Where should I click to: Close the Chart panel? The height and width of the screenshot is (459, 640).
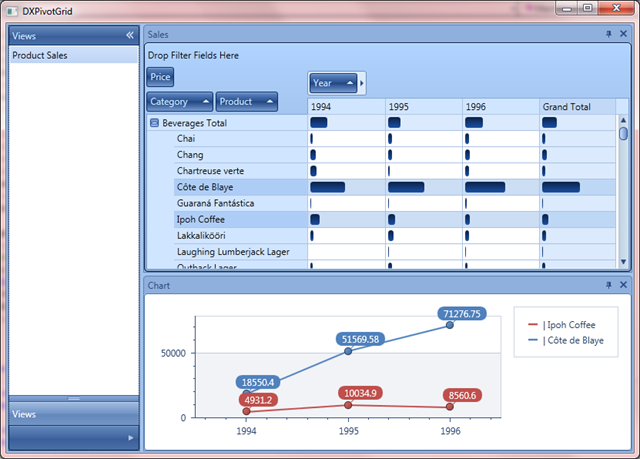(623, 285)
